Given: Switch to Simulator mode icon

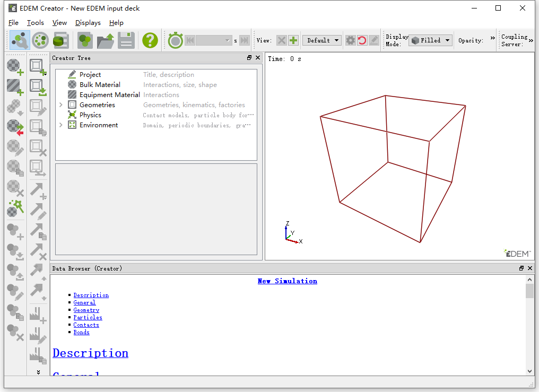Looking at the screenshot, I should 40,40.
